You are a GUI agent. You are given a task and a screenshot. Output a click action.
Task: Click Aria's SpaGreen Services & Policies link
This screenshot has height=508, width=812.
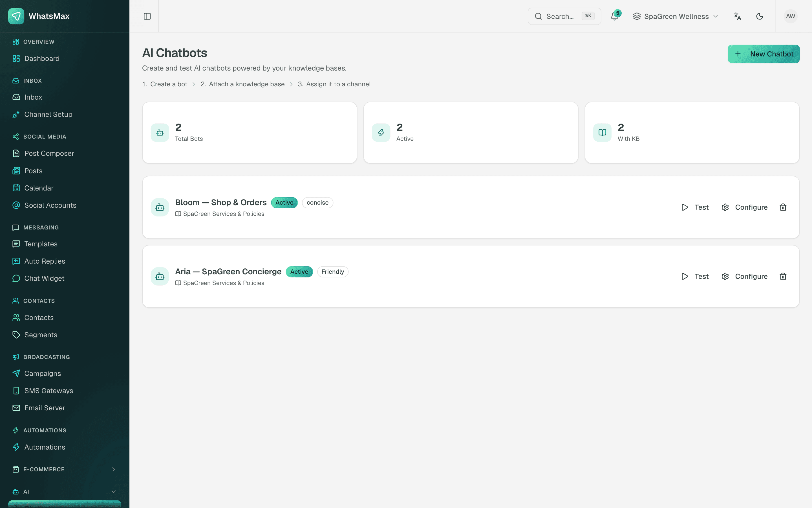[220, 283]
